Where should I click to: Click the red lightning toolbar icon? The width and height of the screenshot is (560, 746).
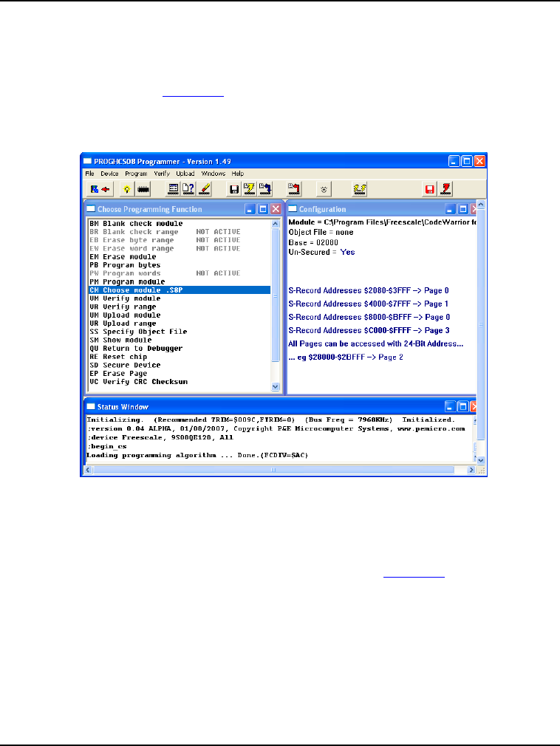445,189
